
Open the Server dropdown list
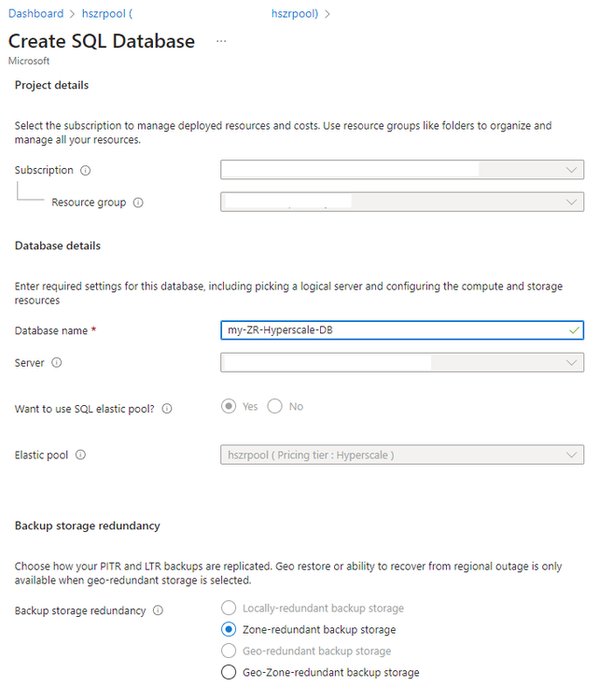[402, 363]
